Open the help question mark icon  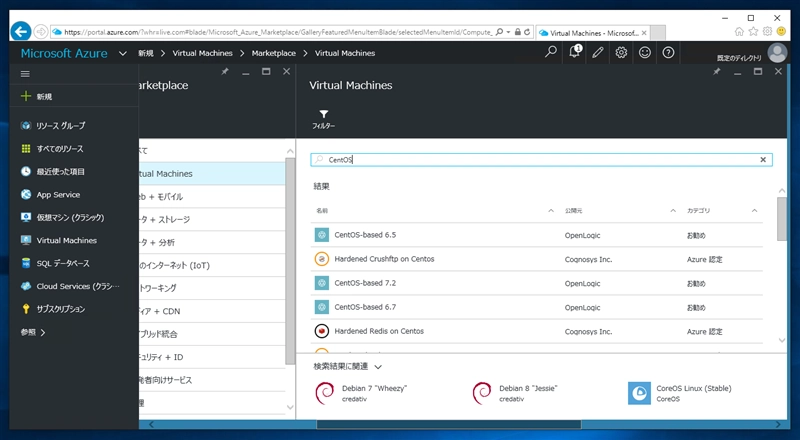(x=668, y=53)
